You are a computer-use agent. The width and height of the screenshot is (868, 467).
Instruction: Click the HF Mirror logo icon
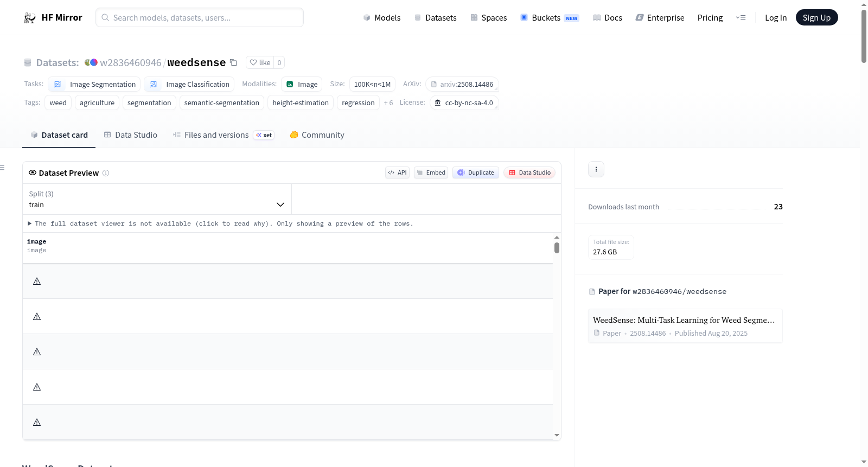pos(30,18)
